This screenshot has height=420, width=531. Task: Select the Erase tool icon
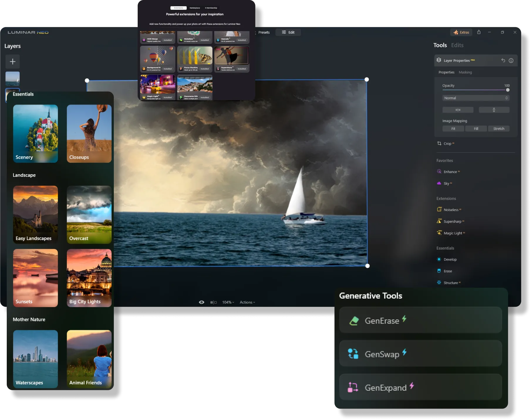439,271
